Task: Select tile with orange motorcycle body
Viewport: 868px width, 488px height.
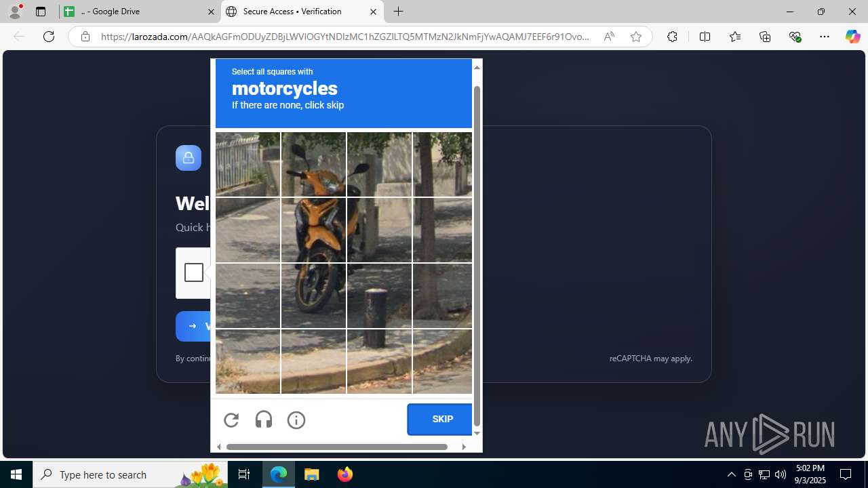Action: [x=313, y=230]
